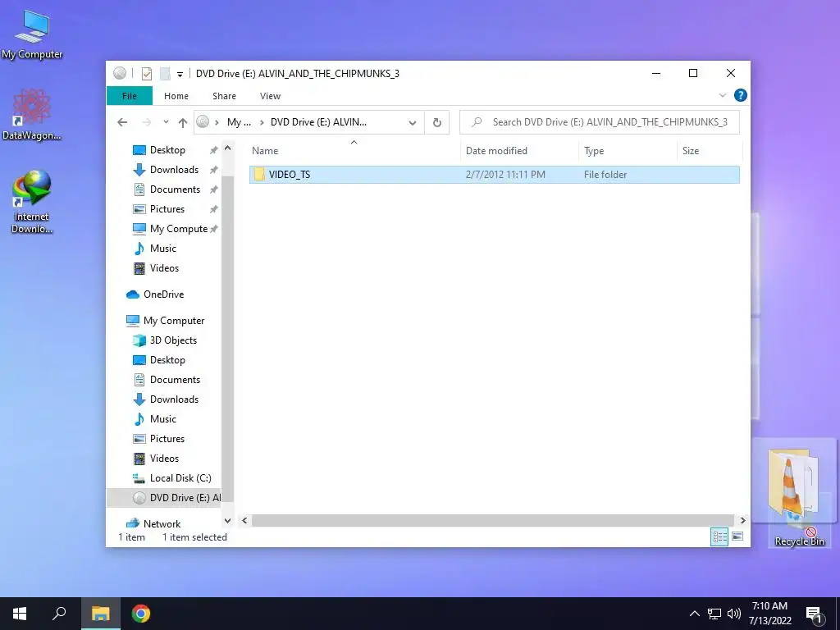Launch Google Chrome from taskbar
This screenshot has width=840, height=630.
tap(141, 614)
